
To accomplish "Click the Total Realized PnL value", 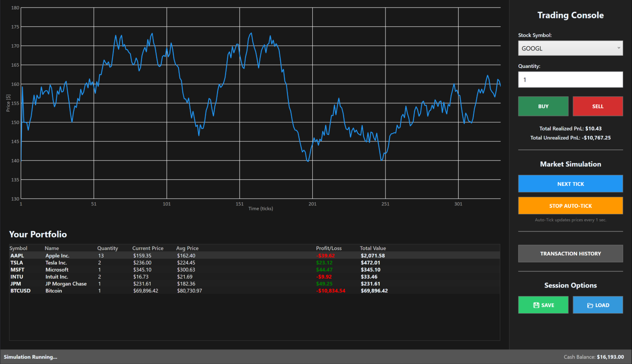I will pyautogui.click(x=594, y=128).
